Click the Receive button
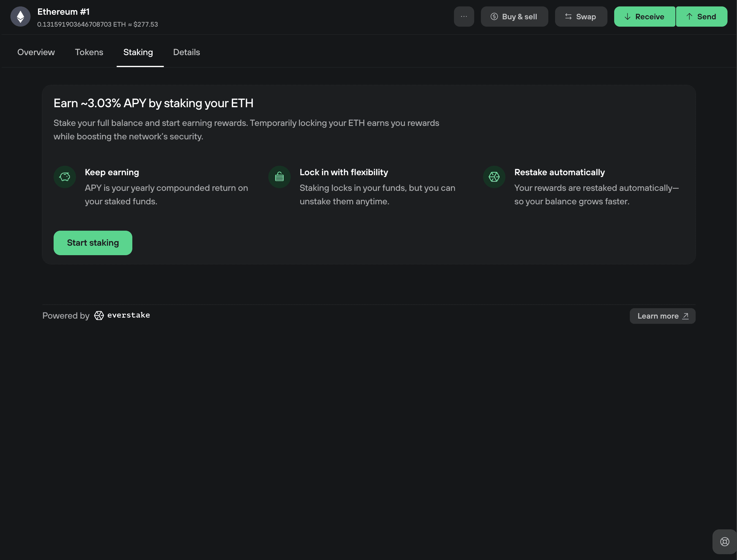The image size is (737, 560). click(x=644, y=17)
